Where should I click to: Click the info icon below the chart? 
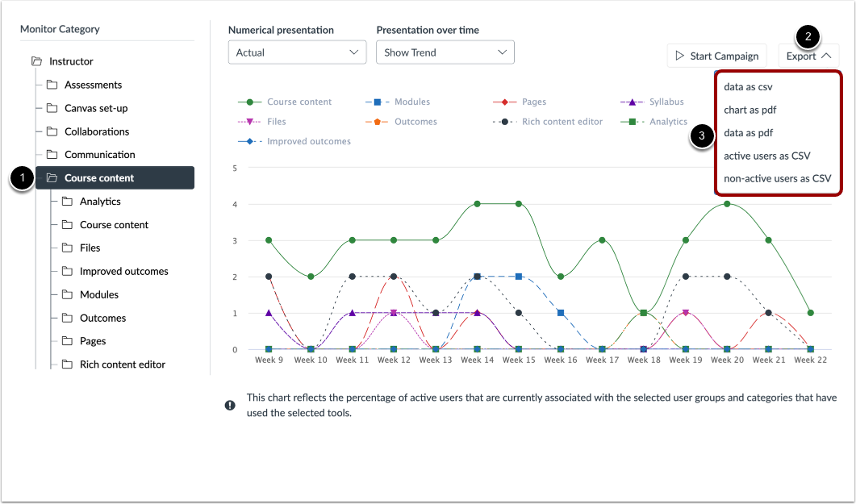pos(230,404)
